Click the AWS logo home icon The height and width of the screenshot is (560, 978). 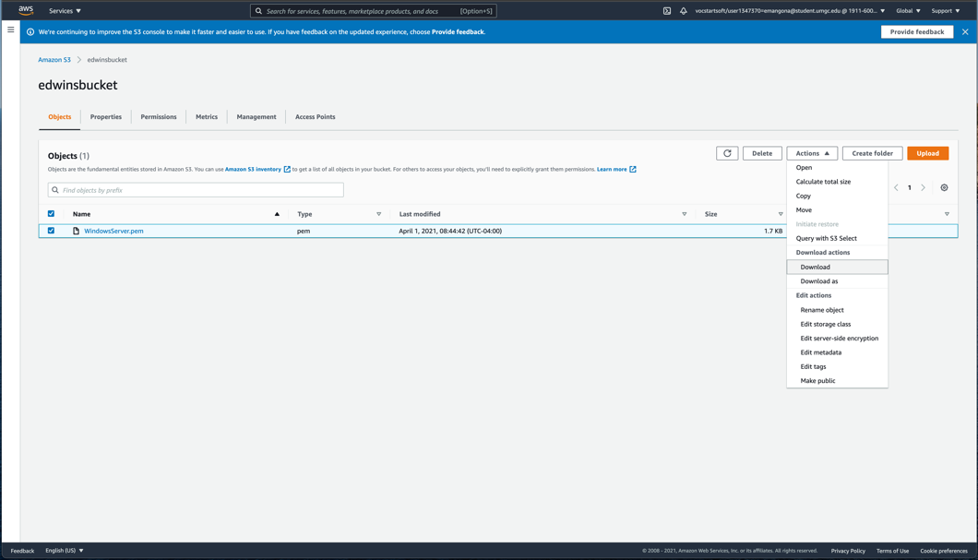(26, 10)
